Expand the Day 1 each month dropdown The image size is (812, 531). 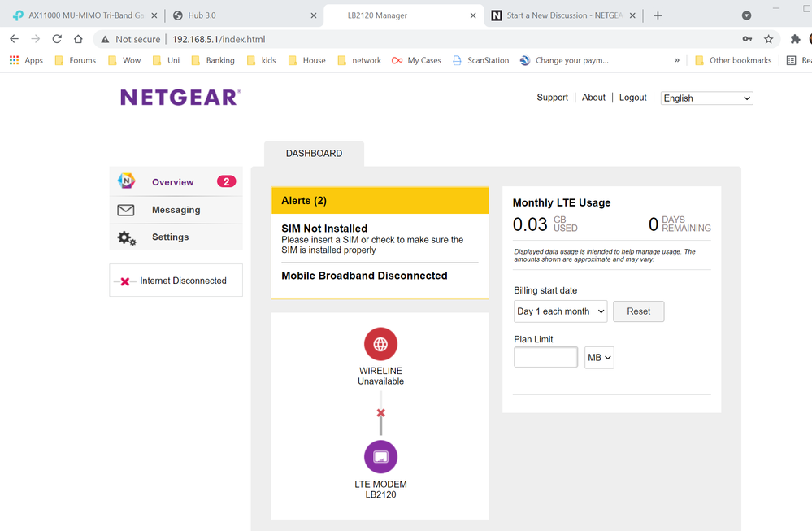[561, 311]
